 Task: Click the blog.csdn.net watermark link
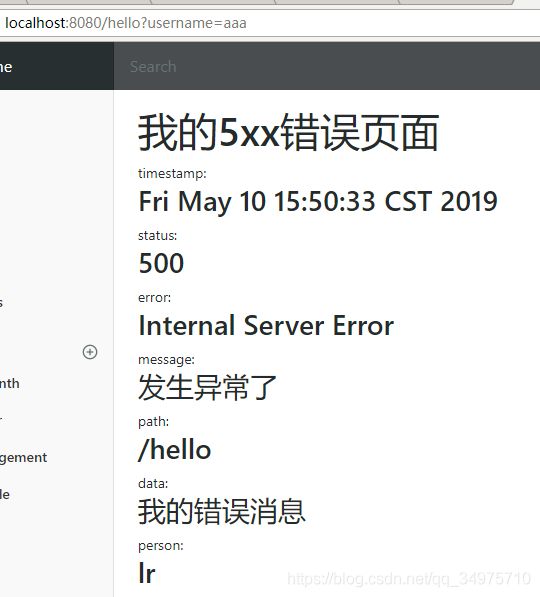pos(409,579)
